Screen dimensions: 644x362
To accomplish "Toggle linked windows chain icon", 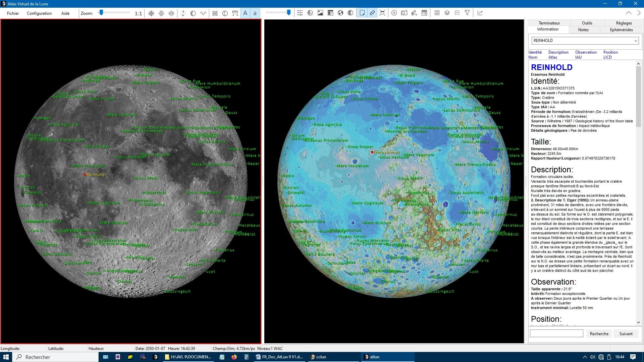I will tap(372, 13).
